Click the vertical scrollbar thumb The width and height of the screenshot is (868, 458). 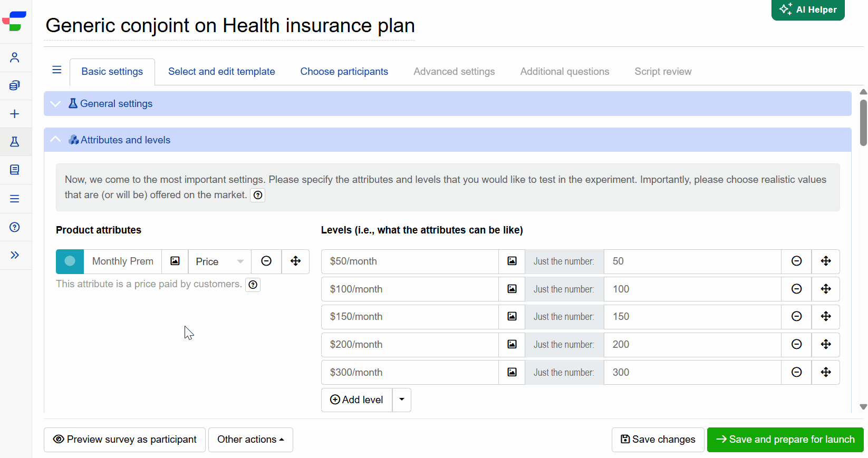863,123
